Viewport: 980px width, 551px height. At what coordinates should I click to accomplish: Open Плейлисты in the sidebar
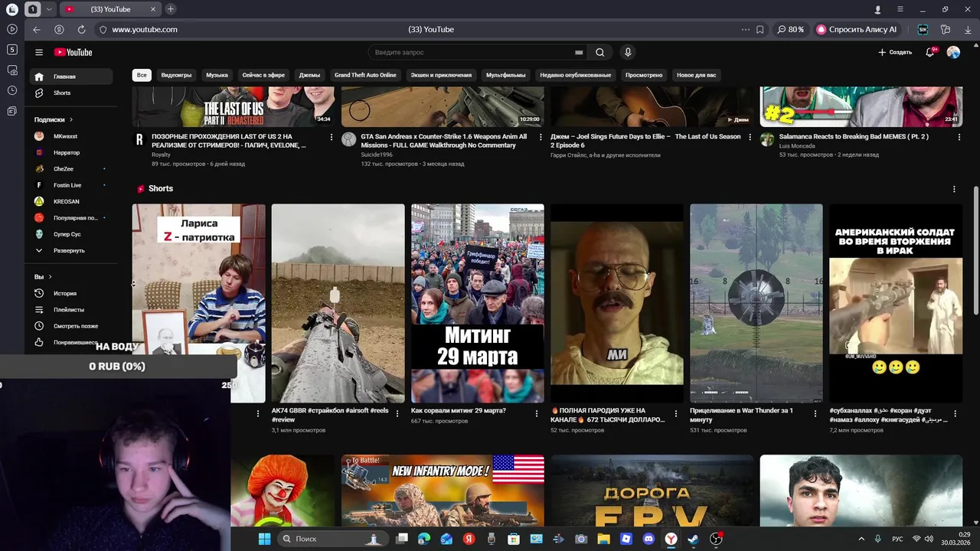70,310
